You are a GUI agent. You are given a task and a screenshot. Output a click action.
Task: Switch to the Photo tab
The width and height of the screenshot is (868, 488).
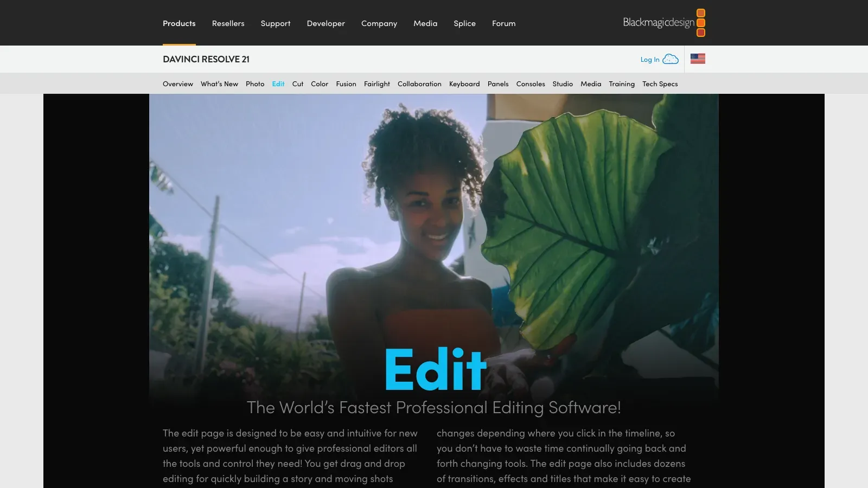(x=255, y=84)
